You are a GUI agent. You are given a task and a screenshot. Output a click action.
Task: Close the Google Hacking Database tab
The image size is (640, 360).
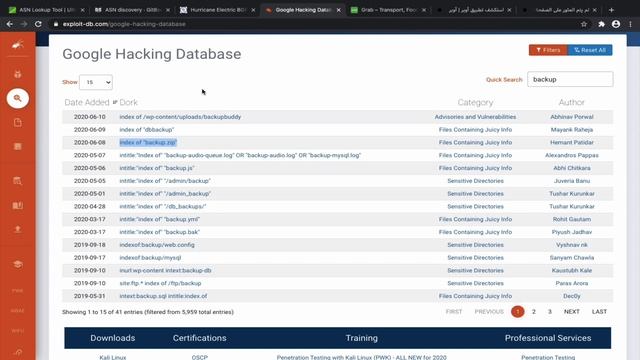(x=338, y=10)
